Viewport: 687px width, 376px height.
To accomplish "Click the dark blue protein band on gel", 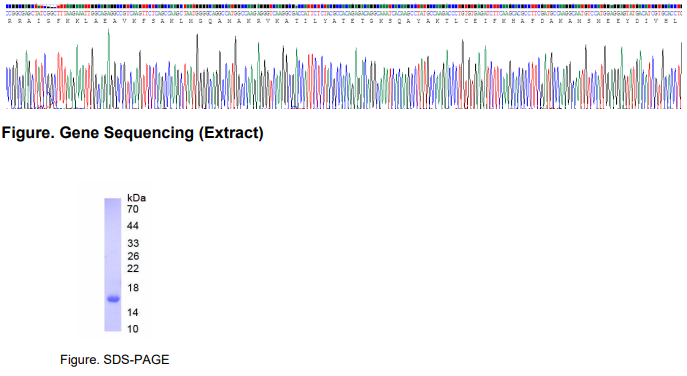I will point(113,299).
